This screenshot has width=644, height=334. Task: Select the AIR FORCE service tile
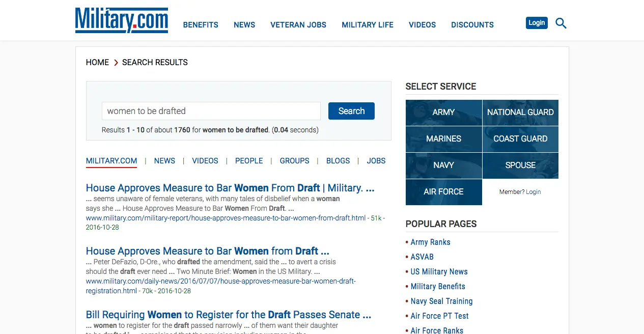click(x=443, y=192)
